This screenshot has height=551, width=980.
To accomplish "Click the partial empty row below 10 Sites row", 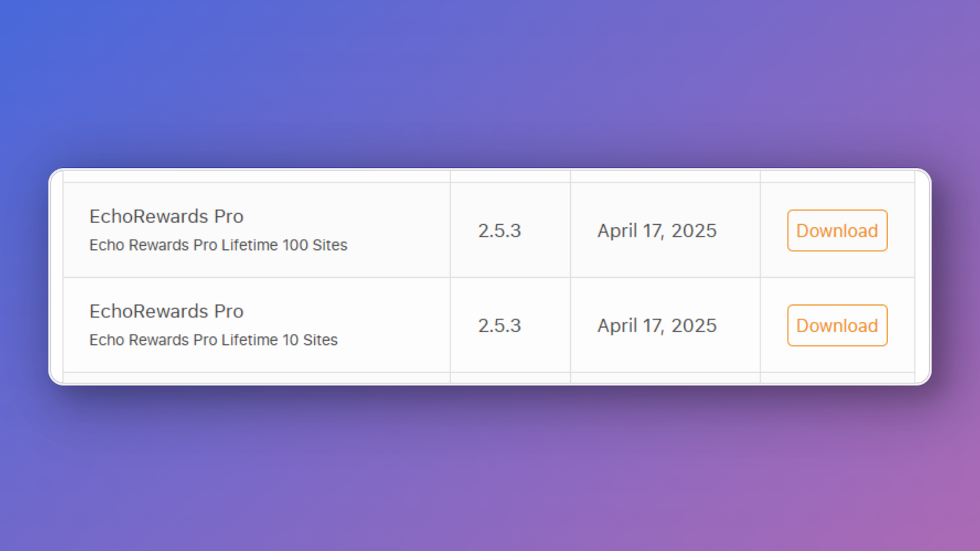I will (489, 378).
